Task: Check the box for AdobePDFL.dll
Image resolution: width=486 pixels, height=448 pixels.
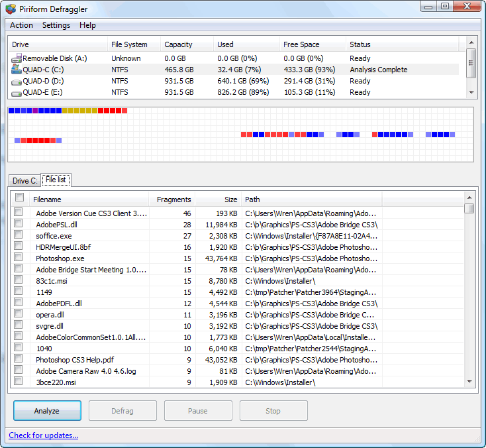Action: point(19,302)
